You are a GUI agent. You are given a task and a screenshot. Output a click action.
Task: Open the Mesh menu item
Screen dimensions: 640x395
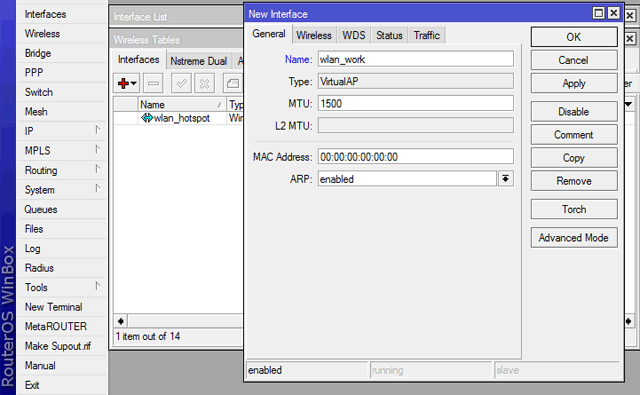tap(62, 112)
